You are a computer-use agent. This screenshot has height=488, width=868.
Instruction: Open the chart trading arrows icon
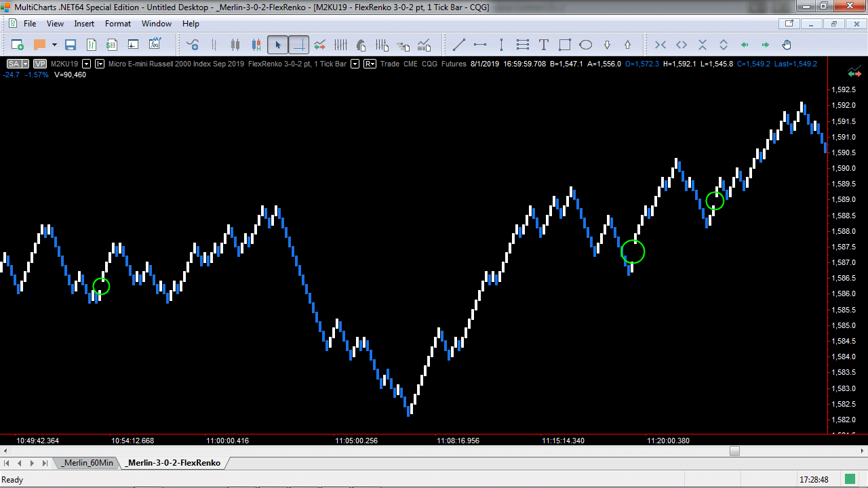[319, 45]
